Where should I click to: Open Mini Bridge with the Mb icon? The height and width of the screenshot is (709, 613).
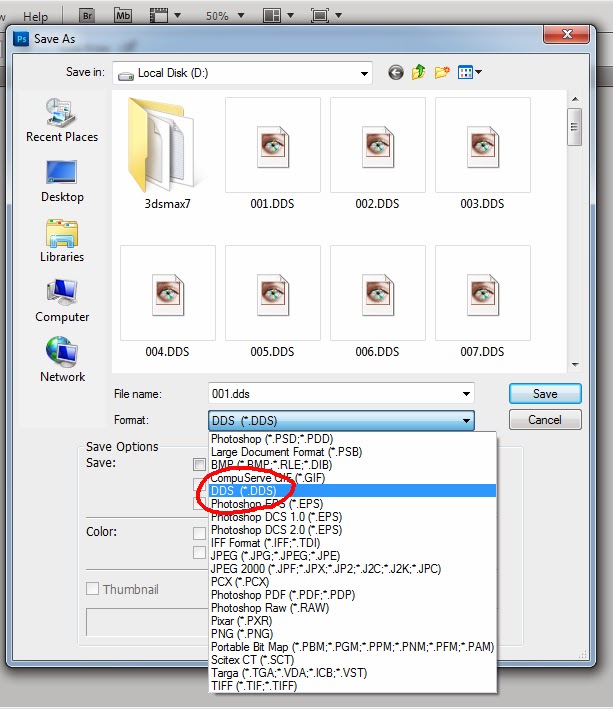click(123, 16)
